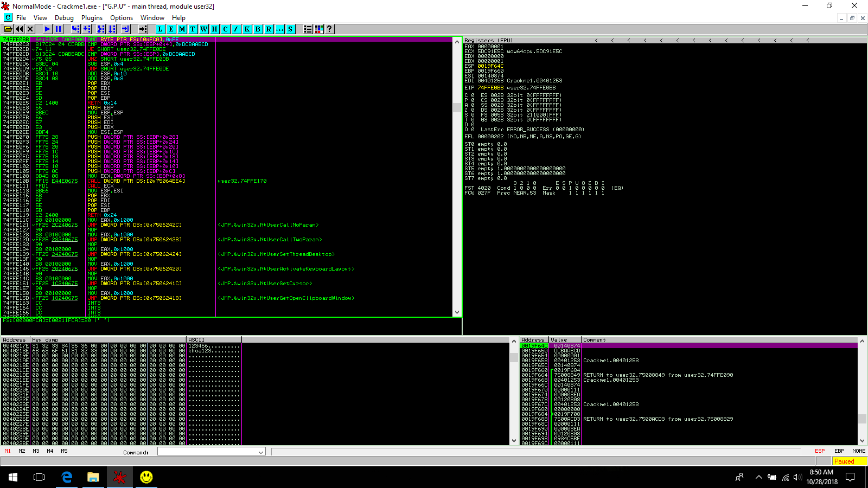868x488 pixels.
Task: Click disassembly scrollbar up arrow
Action: coord(457,41)
